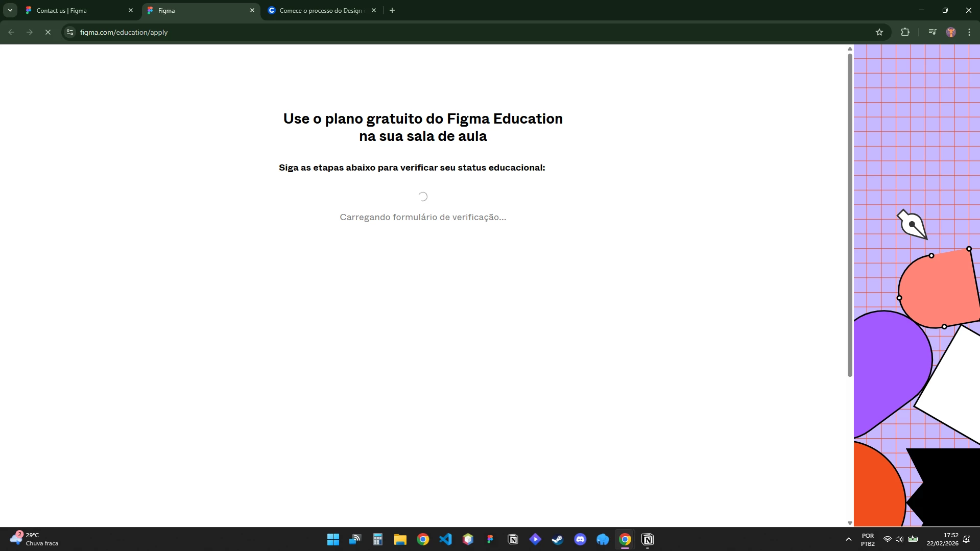Open the Chrome profile avatar

(x=951, y=32)
